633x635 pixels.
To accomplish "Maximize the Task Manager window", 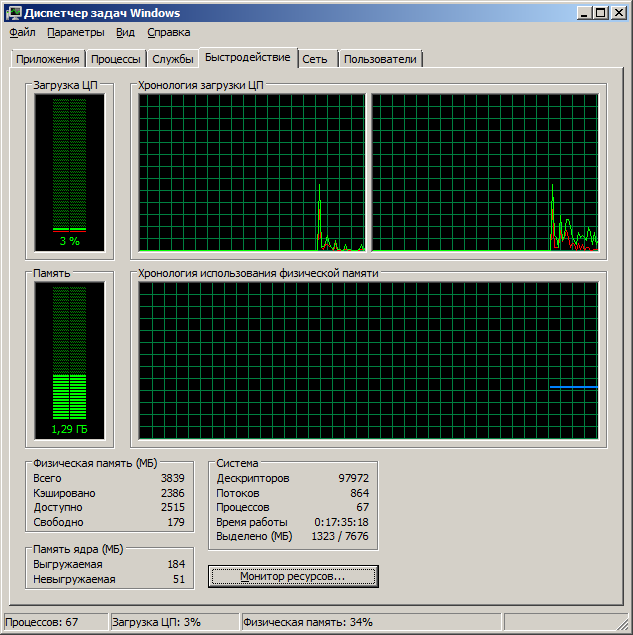I will point(600,12).
